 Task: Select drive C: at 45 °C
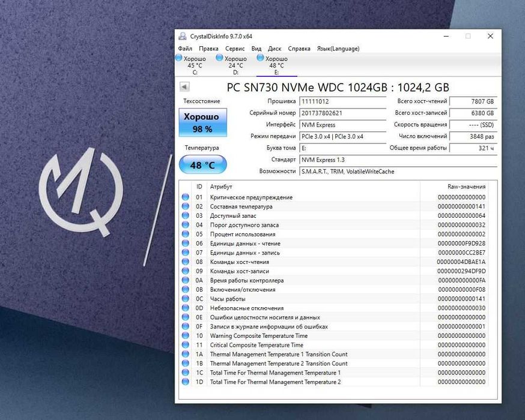195,65
